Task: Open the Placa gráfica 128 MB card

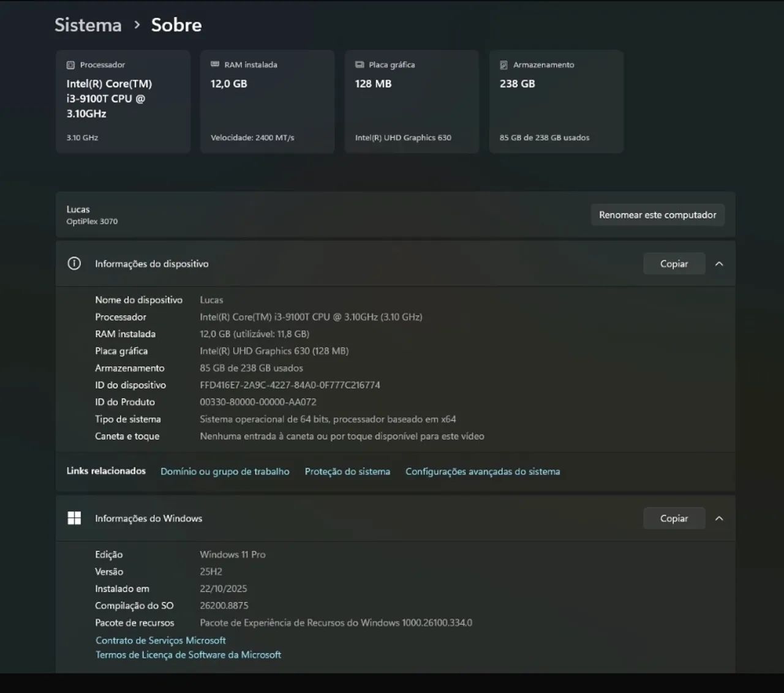Action: [412, 102]
